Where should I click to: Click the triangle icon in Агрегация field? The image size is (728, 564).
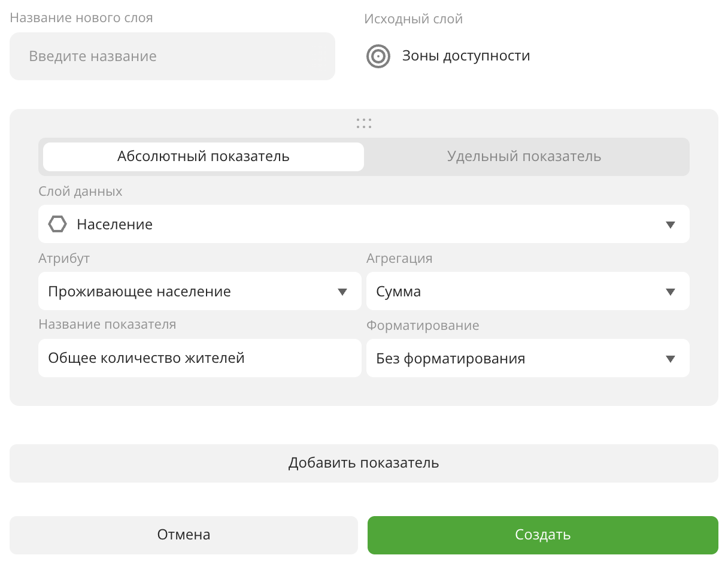coord(670,292)
